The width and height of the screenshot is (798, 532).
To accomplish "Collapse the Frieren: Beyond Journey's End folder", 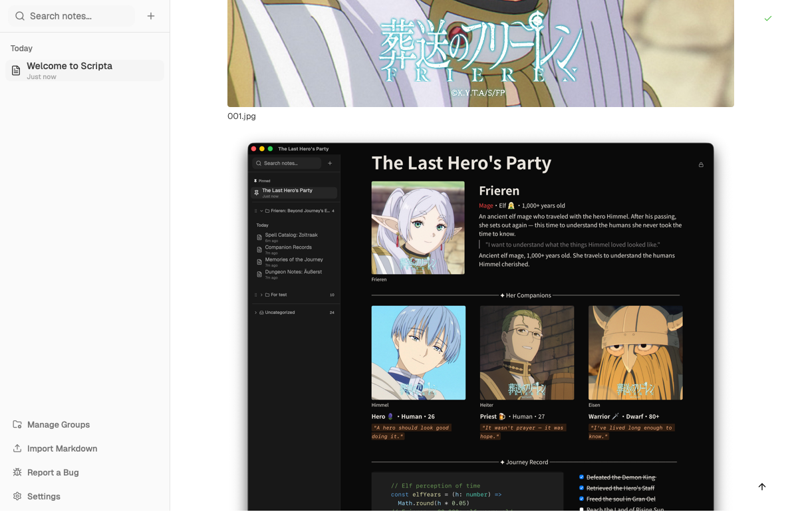I will [261, 211].
